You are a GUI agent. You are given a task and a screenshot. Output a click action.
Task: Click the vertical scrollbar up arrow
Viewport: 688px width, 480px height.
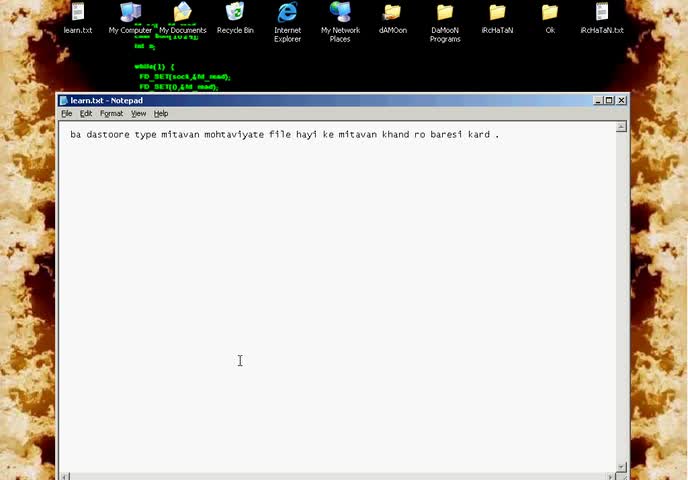coord(621,127)
